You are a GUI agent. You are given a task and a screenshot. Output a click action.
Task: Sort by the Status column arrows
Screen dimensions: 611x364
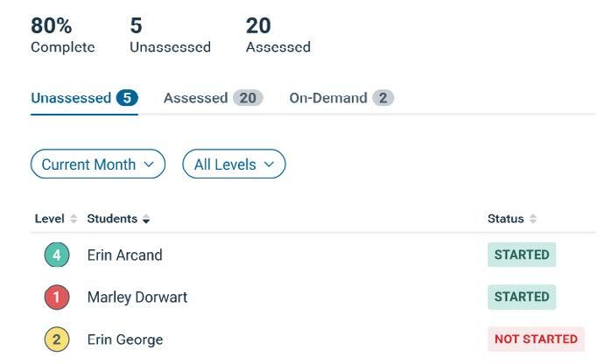click(x=533, y=219)
